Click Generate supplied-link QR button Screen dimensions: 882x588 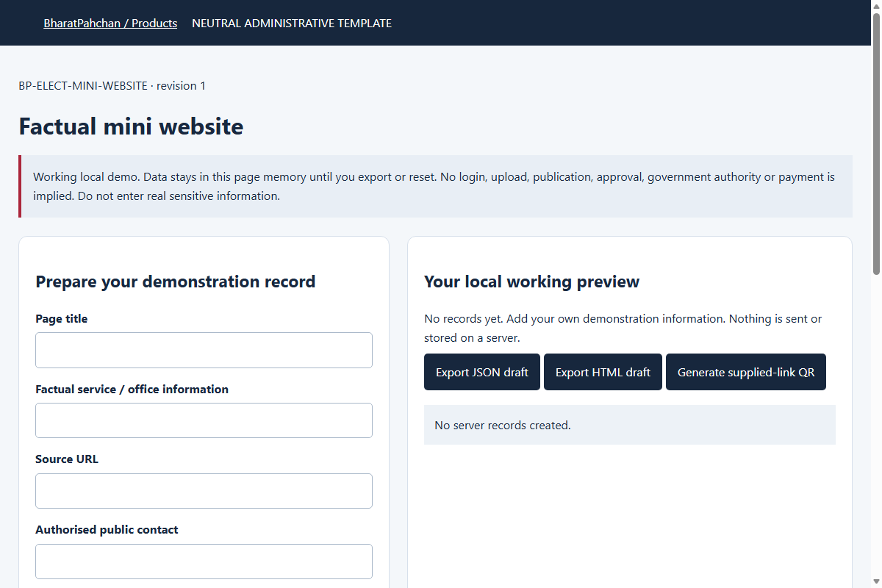point(746,372)
